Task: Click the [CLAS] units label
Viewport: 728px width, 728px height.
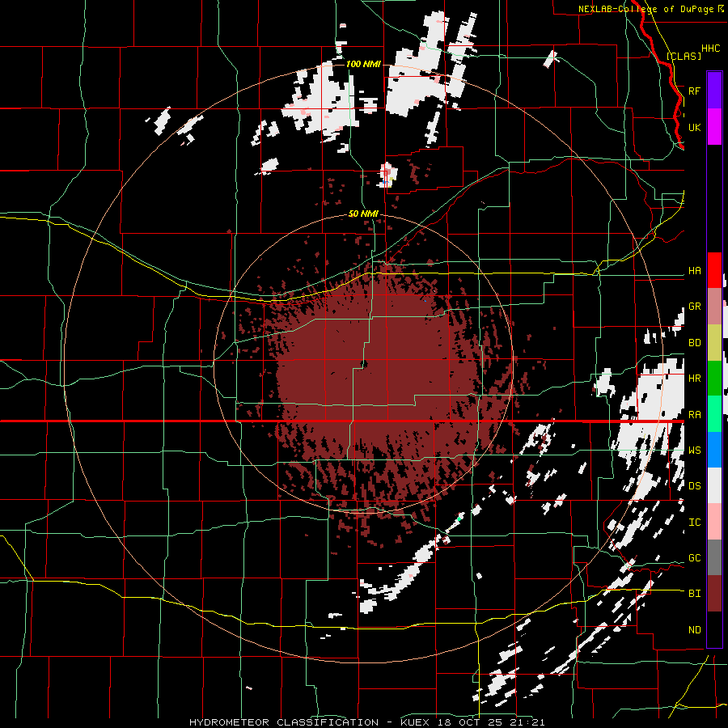Action: 684,56
